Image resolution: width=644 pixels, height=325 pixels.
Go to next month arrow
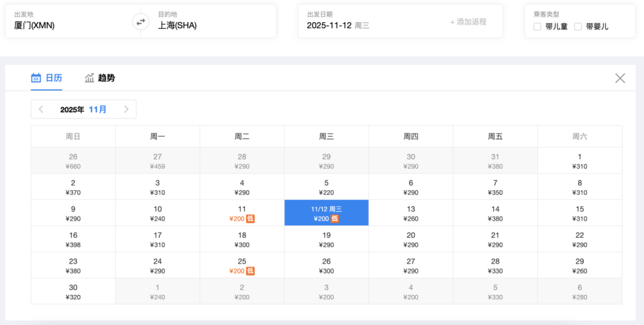[x=126, y=109]
